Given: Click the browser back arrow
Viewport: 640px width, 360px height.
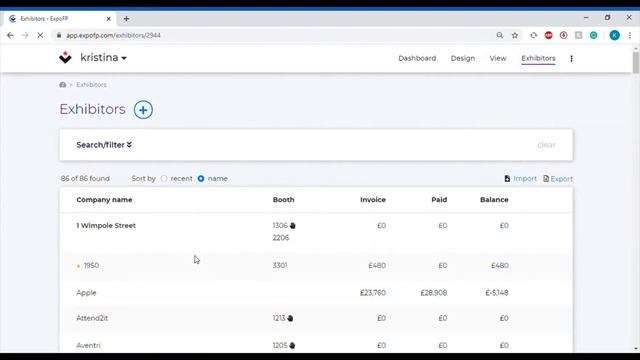Looking at the screenshot, I should [11, 36].
